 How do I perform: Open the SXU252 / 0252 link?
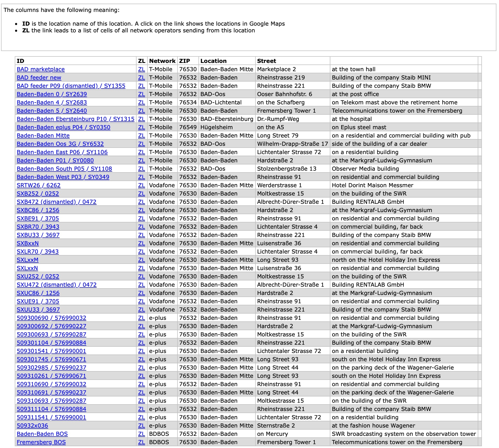(x=38, y=276)
